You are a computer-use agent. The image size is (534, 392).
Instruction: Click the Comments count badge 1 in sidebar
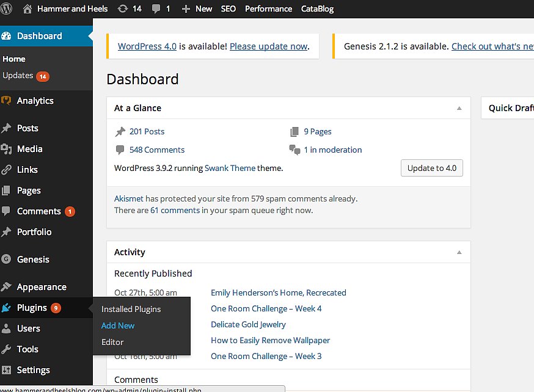pos(70,211)
